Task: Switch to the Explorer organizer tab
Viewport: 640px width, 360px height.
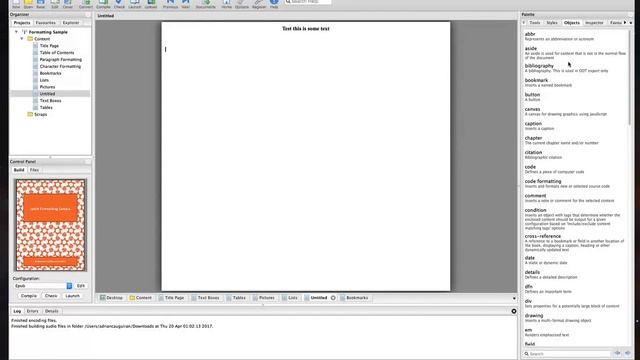Action: click(x=71, y=23)
